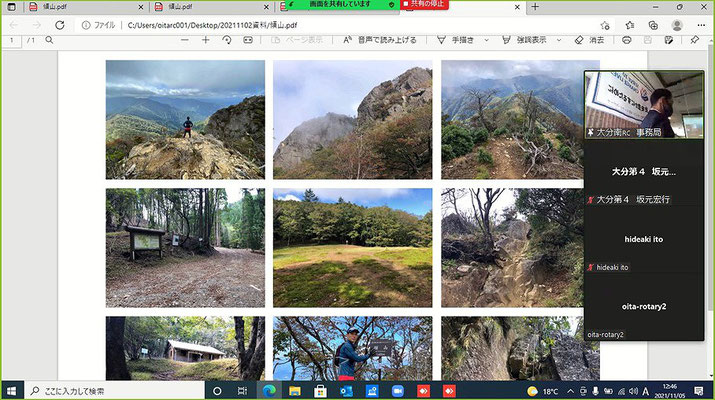Click the PDF page number field
The image size is (715, 400).
pos(11,41)
